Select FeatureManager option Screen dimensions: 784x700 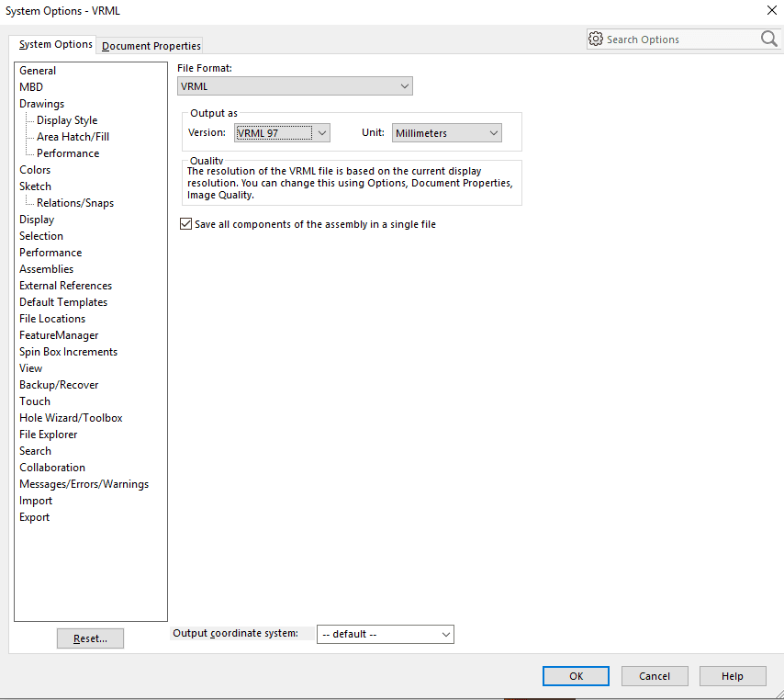click(x=59, y=334)
